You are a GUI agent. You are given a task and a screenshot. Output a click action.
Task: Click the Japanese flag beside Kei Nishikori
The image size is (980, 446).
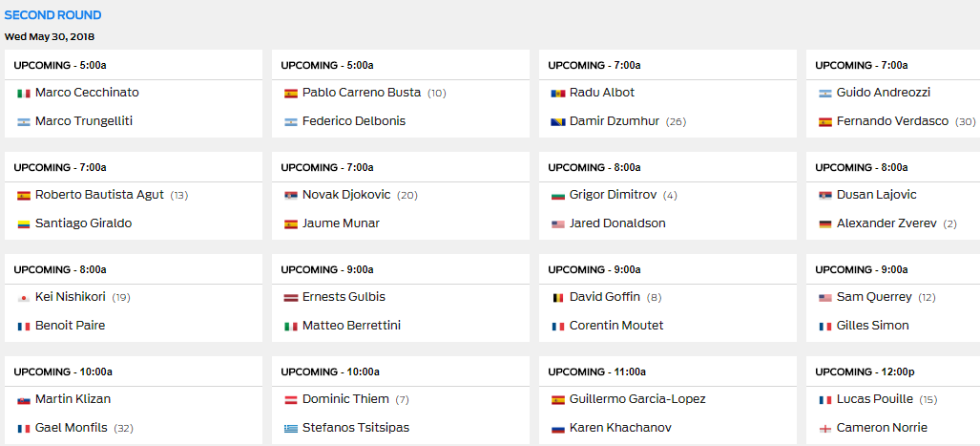pyautogui.click(x=24, y=298)
